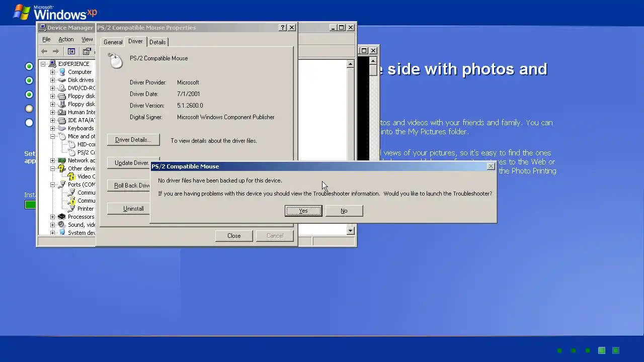644x362 pixels.
Task: Click the Update Driver button
Action: point(129,163)
